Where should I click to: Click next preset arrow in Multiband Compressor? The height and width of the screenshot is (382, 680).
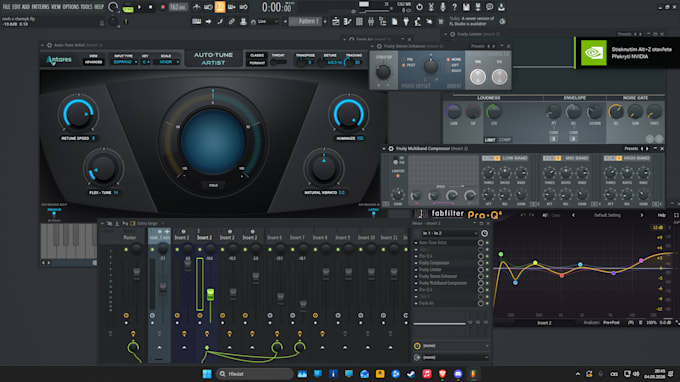(648, 149)
